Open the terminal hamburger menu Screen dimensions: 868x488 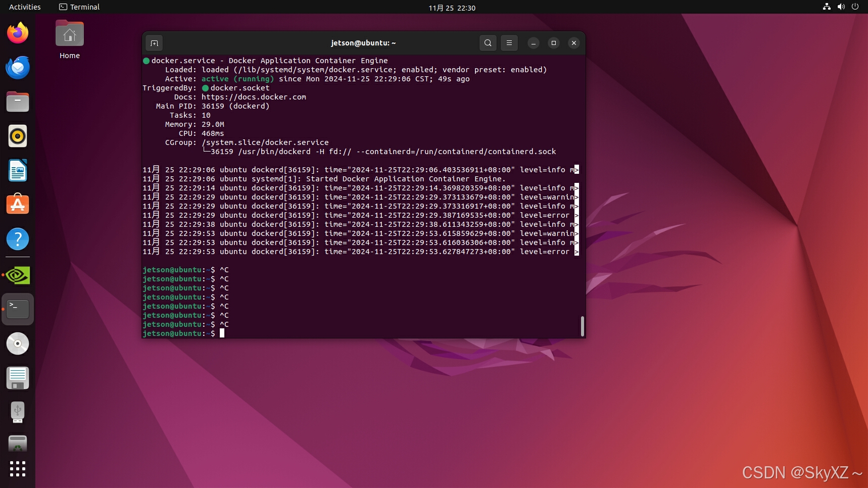[x=509, y=43]
